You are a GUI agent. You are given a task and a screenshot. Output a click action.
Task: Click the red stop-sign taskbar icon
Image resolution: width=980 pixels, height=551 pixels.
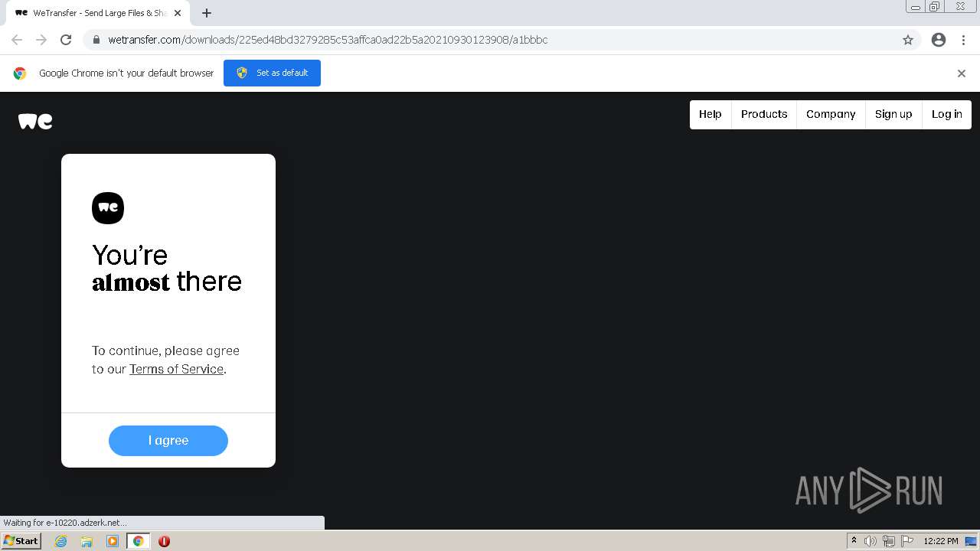point(164,541)
